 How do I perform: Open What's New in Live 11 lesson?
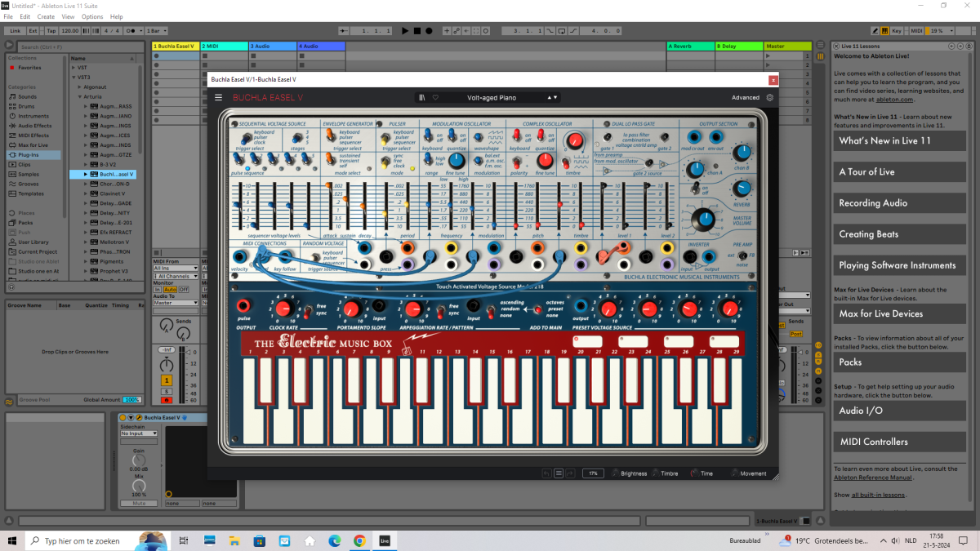click(898, 140)
